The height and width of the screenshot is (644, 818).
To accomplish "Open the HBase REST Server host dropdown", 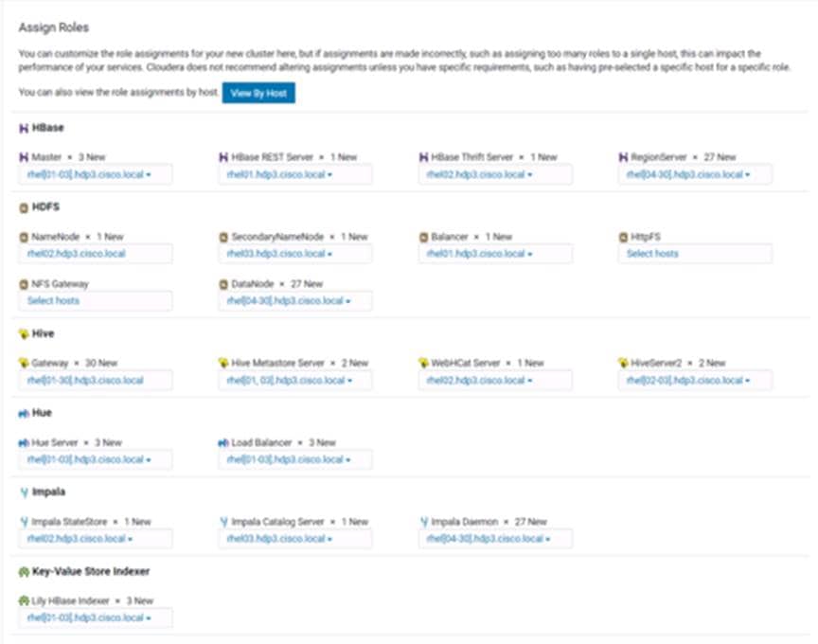I will 295,174.
